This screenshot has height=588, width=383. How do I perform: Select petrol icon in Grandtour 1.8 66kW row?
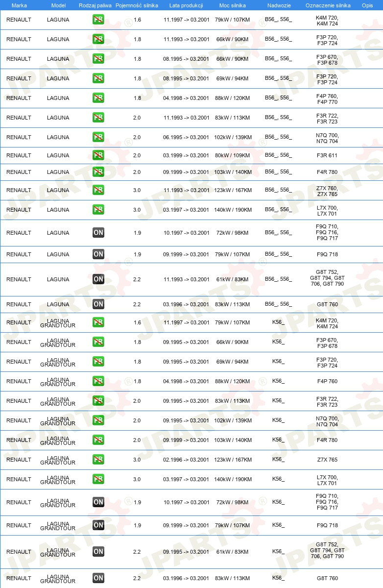pos(98,342)
